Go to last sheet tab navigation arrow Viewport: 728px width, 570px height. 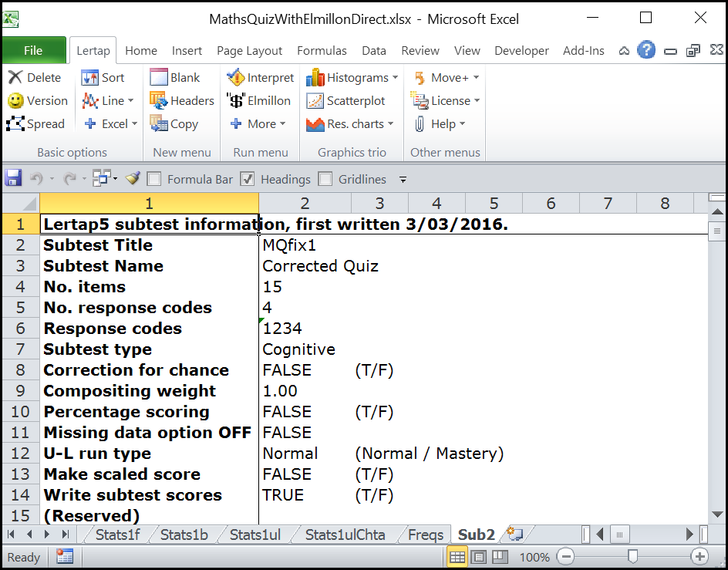click(x=66, y=535)
